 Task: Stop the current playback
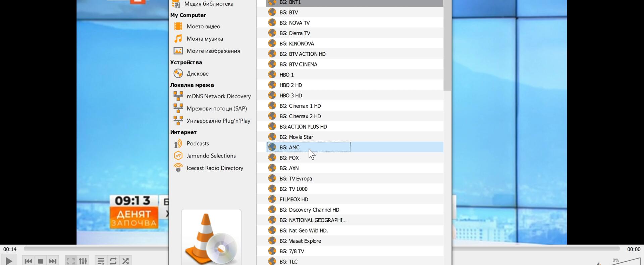41,261
